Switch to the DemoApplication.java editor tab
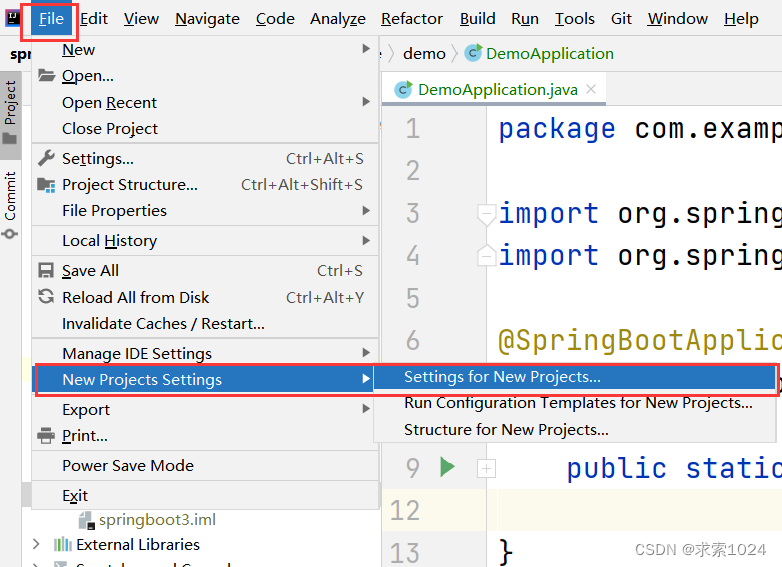 (494, 90)
